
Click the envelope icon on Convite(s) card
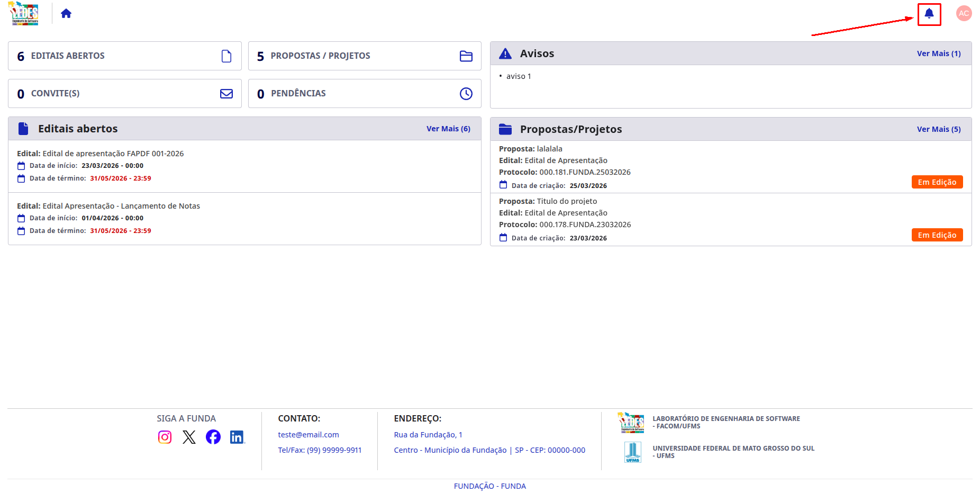tap(226, 94)
